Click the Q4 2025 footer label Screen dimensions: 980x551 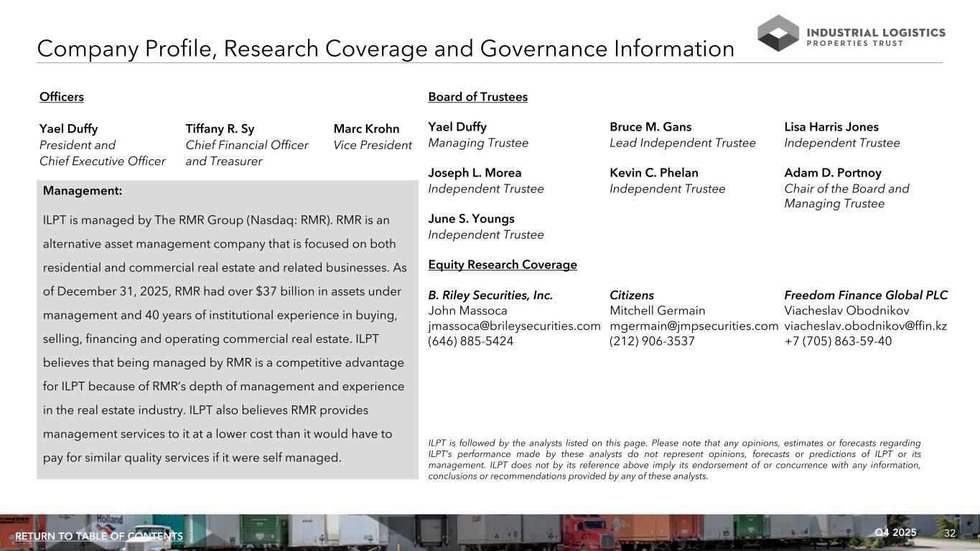click(895, 532)
